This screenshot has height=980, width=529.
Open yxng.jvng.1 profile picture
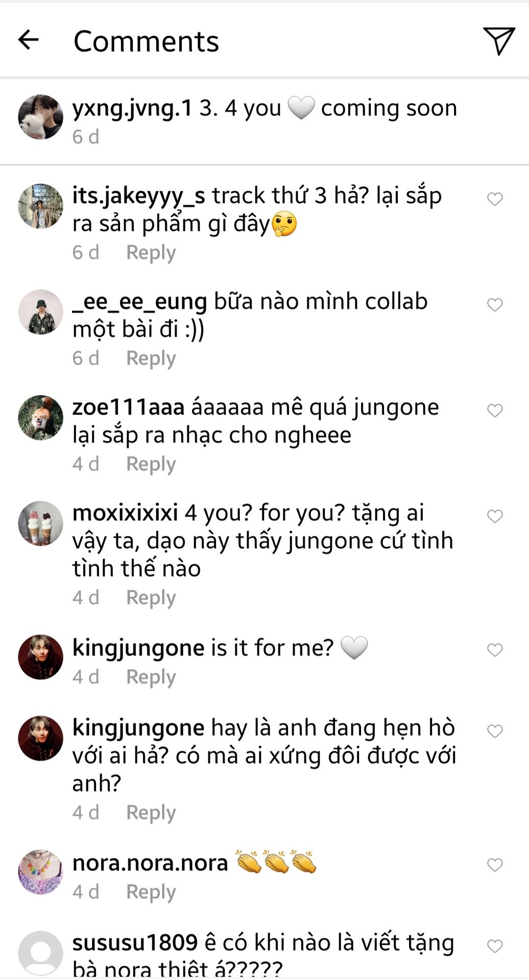pyautogui.click(x=40, y=117)
